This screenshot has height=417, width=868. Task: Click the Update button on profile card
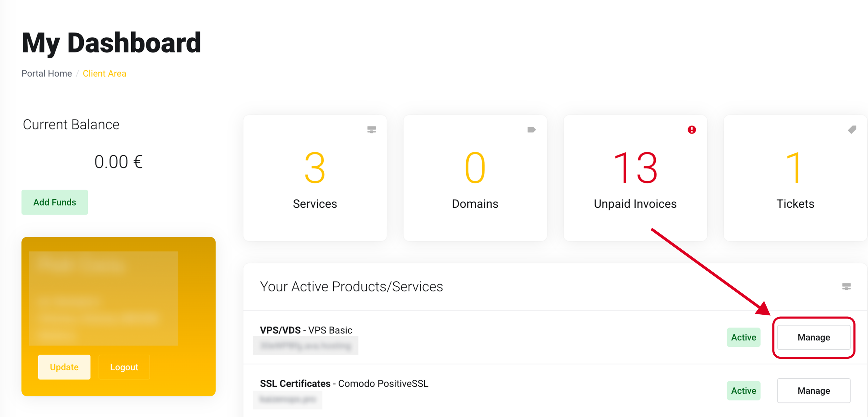pyautogui.click(x=64, y=367)
